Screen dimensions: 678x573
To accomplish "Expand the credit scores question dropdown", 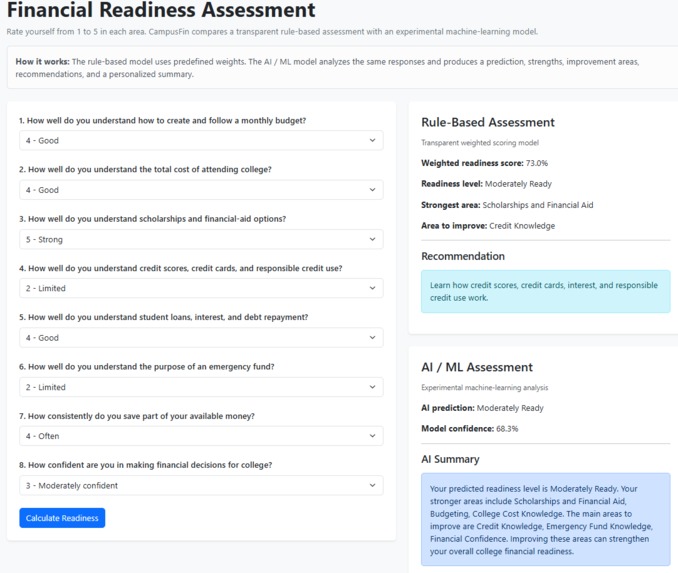I will (x=201, y=288).
